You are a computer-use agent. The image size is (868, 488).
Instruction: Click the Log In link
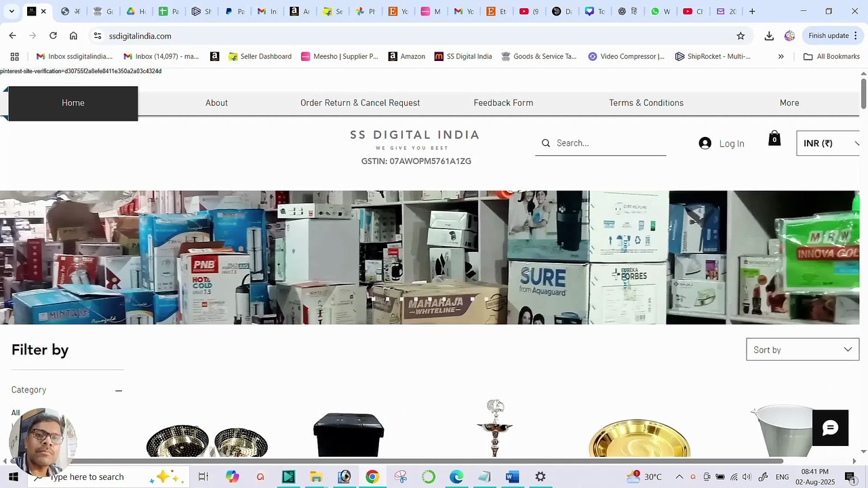(732, 144)
